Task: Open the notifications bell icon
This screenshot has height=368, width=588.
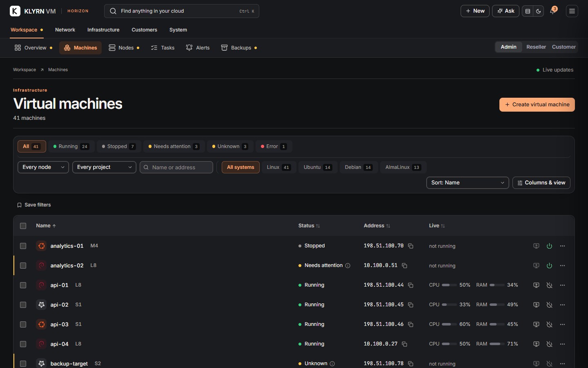Action: pos(553,11)
